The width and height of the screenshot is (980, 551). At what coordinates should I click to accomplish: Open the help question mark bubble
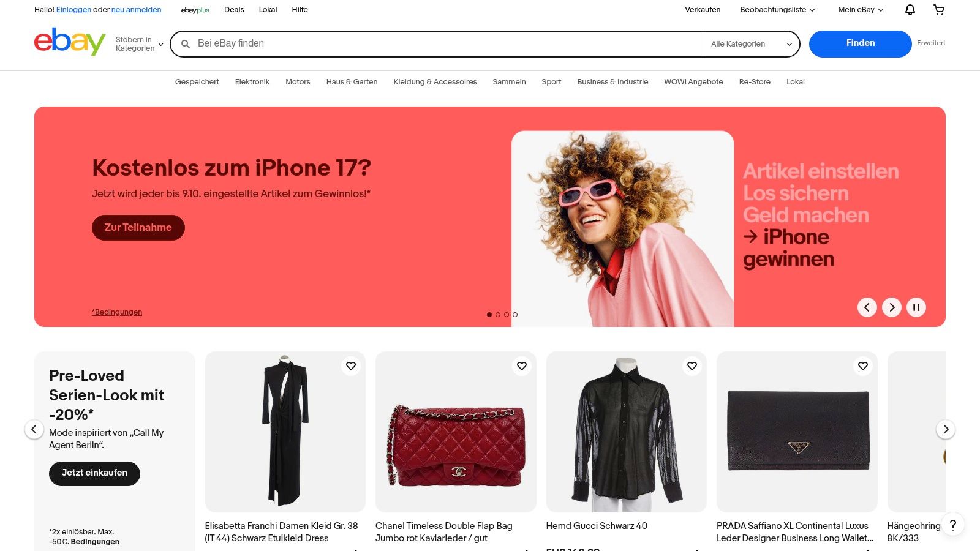[x=952, y=525]
